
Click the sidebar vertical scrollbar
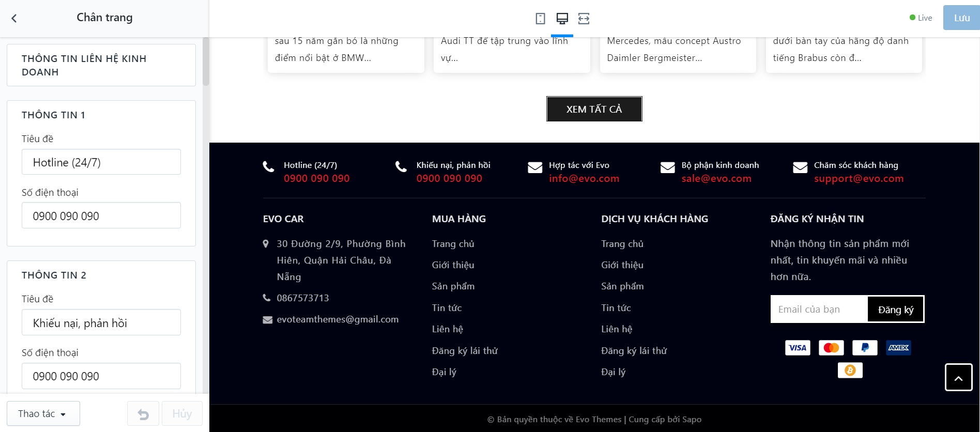pos(206,61)
